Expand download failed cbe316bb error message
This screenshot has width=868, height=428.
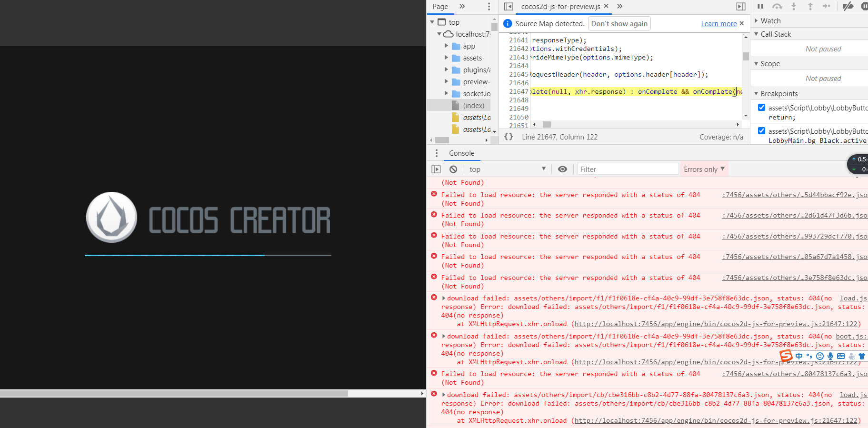click(444, 395)
